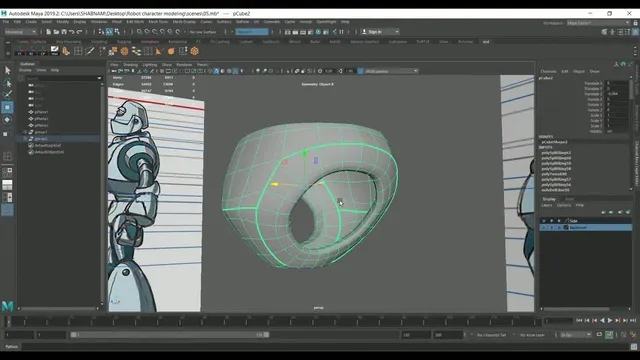Click the Save Scene icon
This screenshot has width=640, height=360.
[x=64, y=32]
